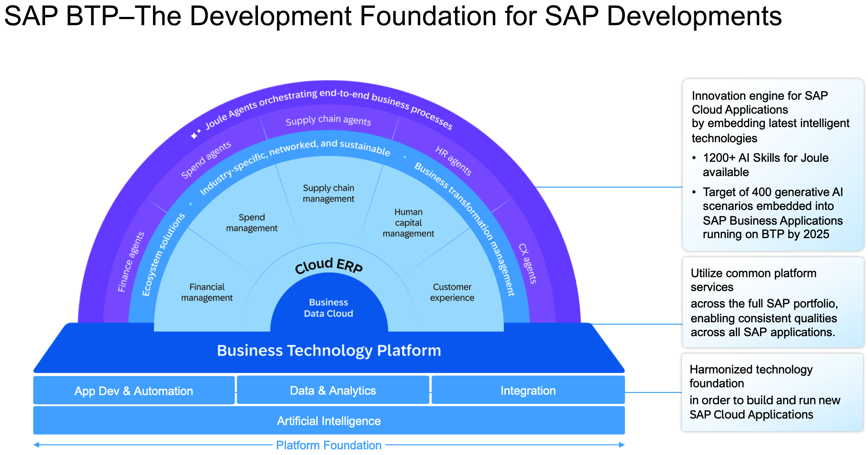The width and height of the screenshot is (868, 455).
Task: Select the Human capital management segment
Action: point(408,223)
